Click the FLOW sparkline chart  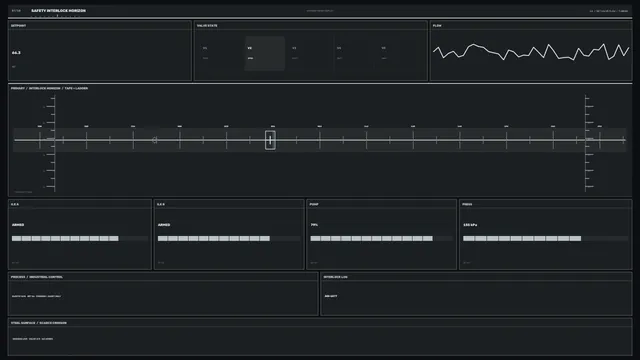pyautogui.click(x=531, y=52)
